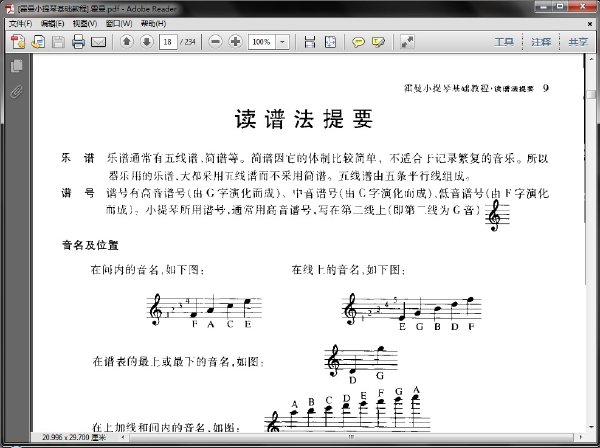The height and width of the screenshot is (448, 600).
Task: Open the 帮助(H) menu
Action: [153, 24]
